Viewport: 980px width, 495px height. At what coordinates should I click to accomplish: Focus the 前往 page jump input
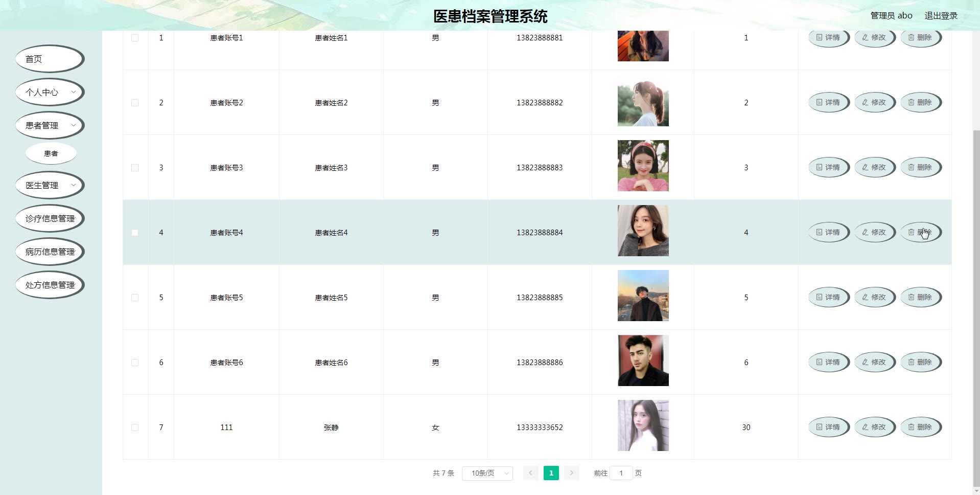click(x=621, y=473)
